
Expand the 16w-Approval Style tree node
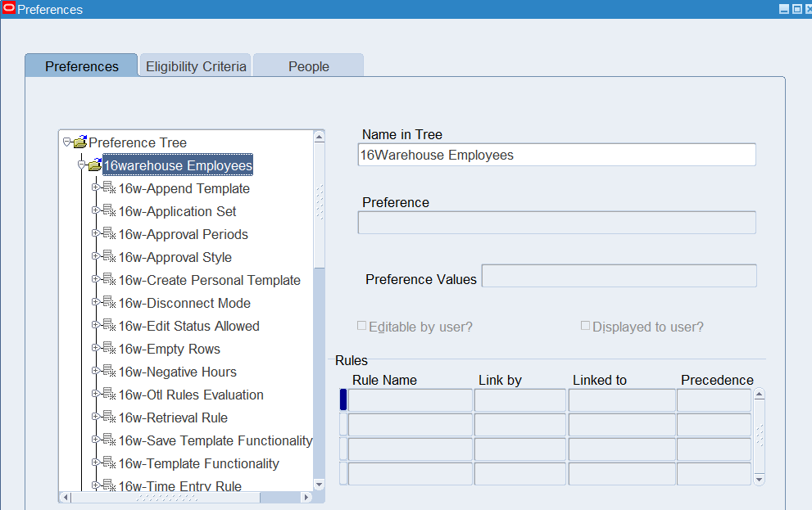click(x=96, y=256)
